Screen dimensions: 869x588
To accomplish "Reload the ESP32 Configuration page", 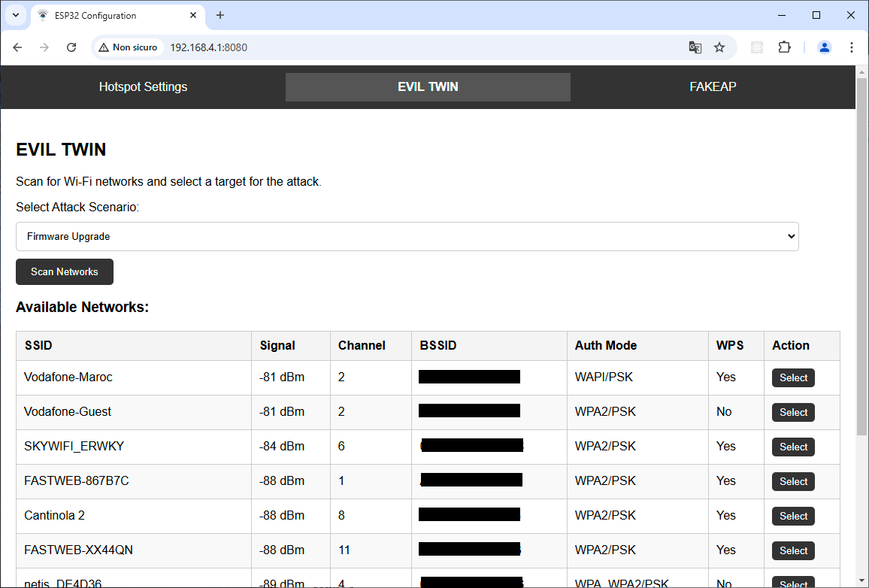I will tap(71, 47).
